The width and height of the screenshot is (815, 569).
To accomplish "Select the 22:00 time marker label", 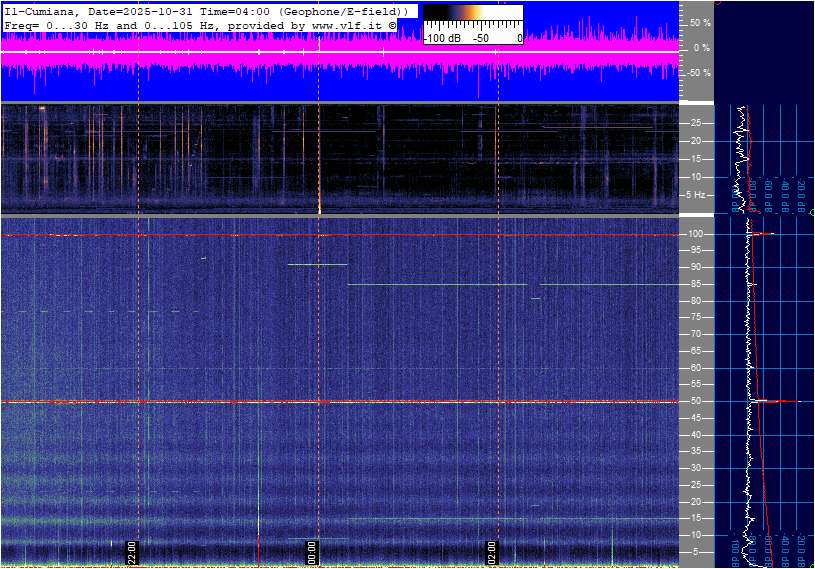I will tap(131, 551).
